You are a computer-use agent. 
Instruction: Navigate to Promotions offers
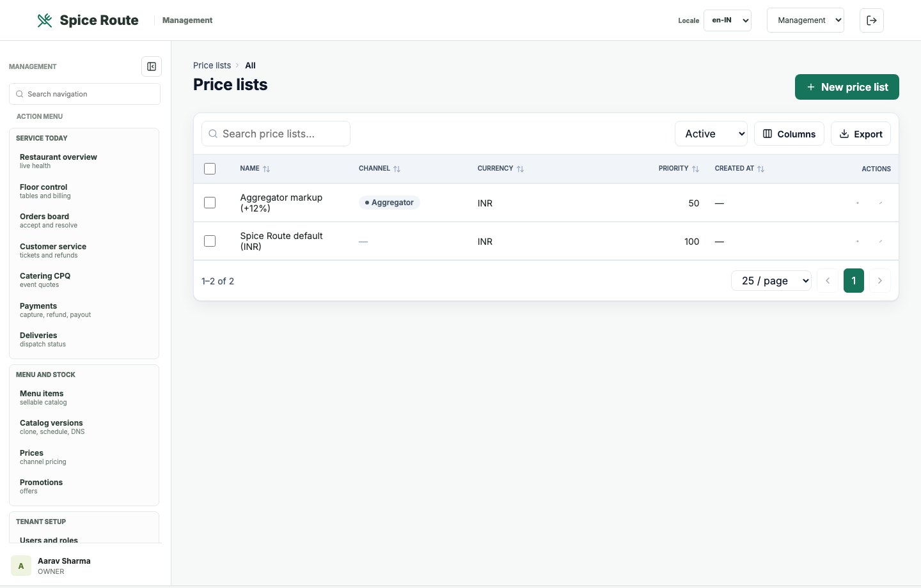click(x=84, y=486)
